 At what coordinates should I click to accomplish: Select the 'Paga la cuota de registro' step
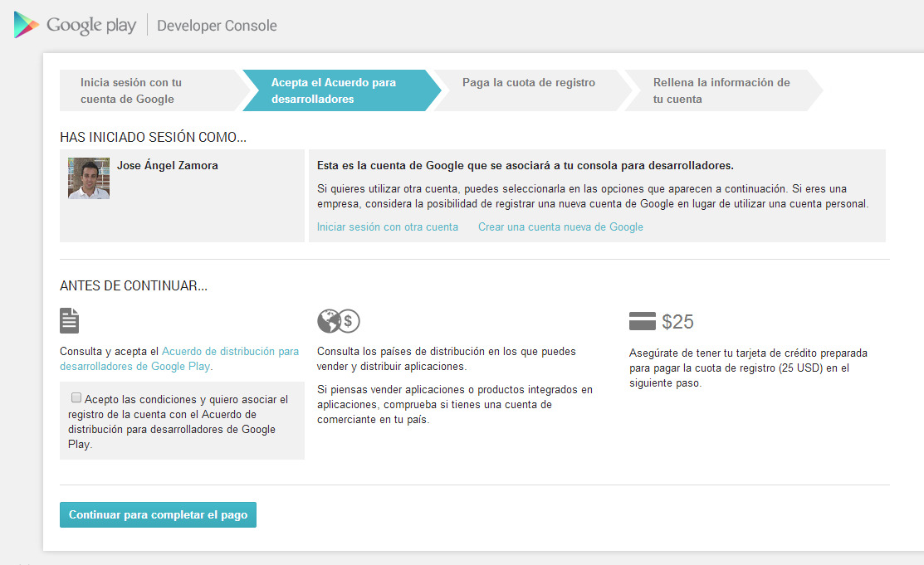pos(529,83)
